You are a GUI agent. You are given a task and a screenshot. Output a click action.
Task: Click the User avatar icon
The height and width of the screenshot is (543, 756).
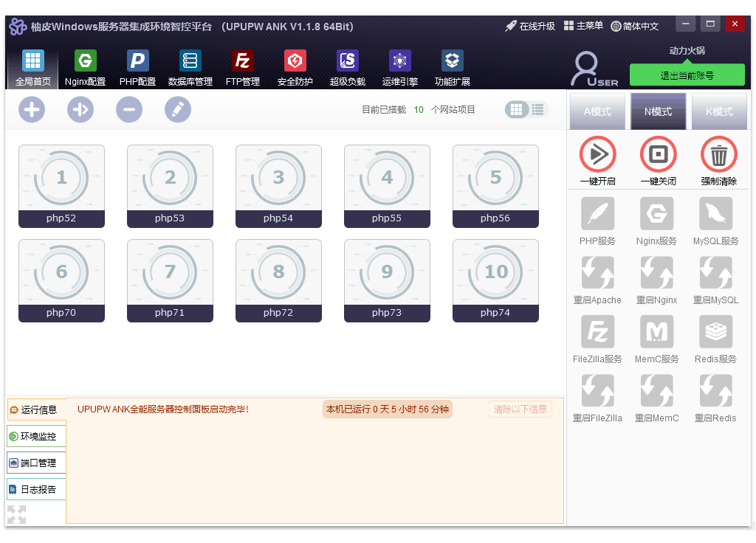point(594,69)
